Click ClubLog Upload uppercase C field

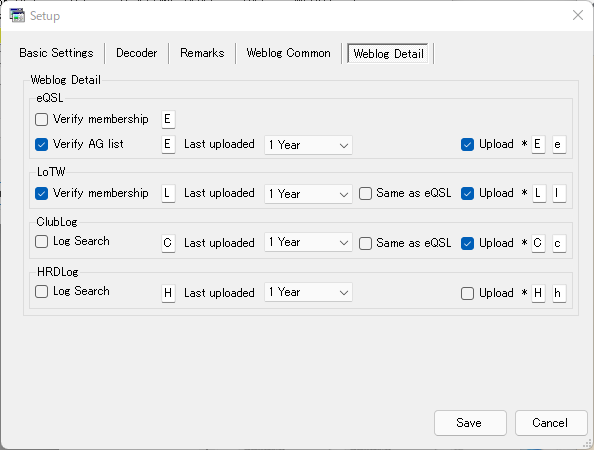coord(538,243)
